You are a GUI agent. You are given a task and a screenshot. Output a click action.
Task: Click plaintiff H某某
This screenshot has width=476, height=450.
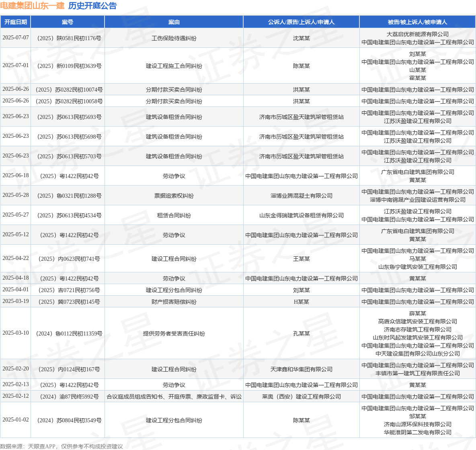point(302,302)
